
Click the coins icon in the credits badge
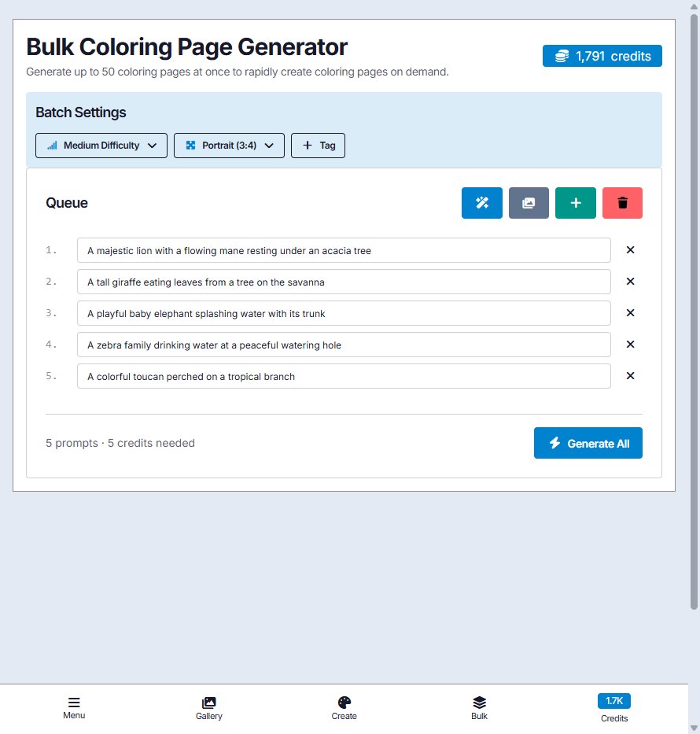pyautogui.click(x=561, y=56)
